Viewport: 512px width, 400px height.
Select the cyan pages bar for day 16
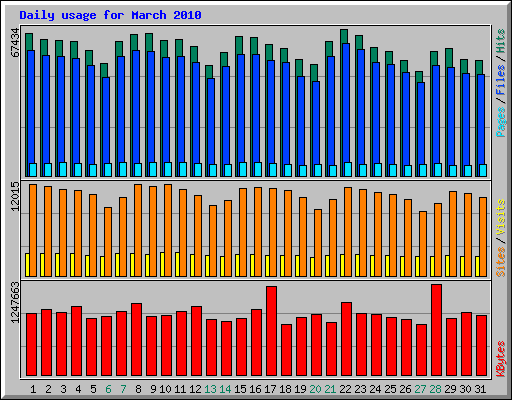(x=258, y=169)
